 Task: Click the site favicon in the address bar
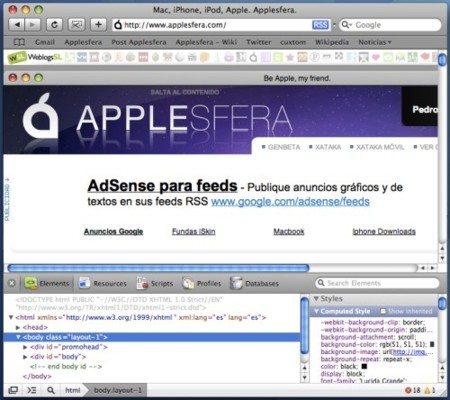click(x=118, y=25)
